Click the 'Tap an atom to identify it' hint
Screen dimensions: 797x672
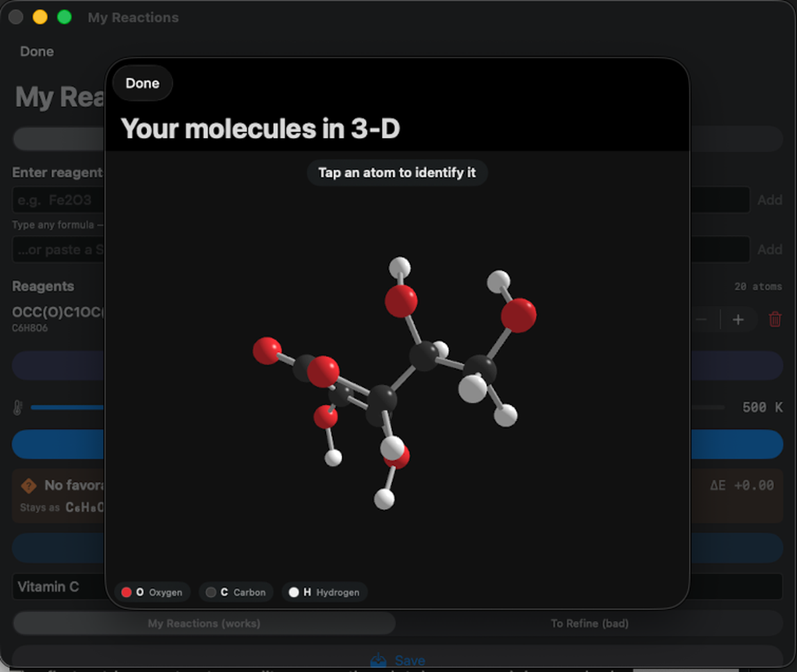[397, 173]
